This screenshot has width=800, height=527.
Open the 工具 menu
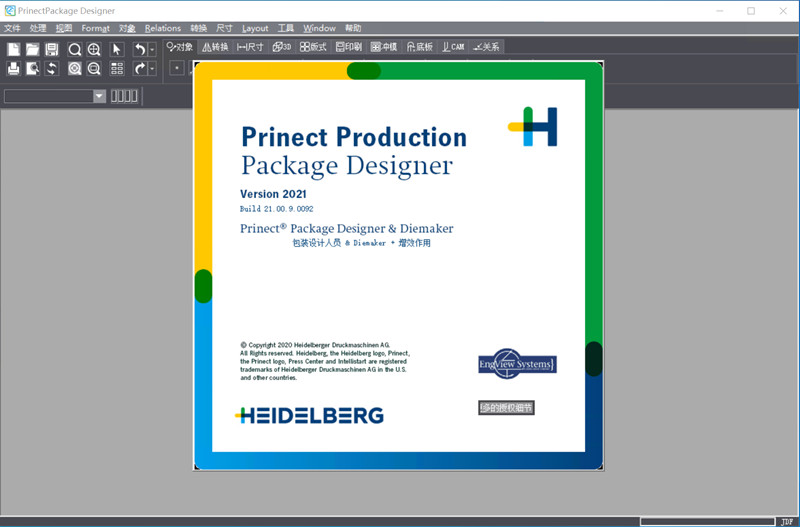[x=286, y=28]
